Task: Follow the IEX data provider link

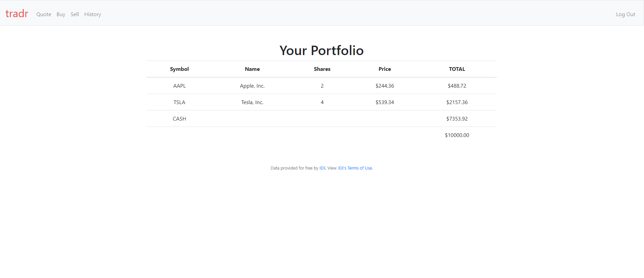Action: pos(322,168)
